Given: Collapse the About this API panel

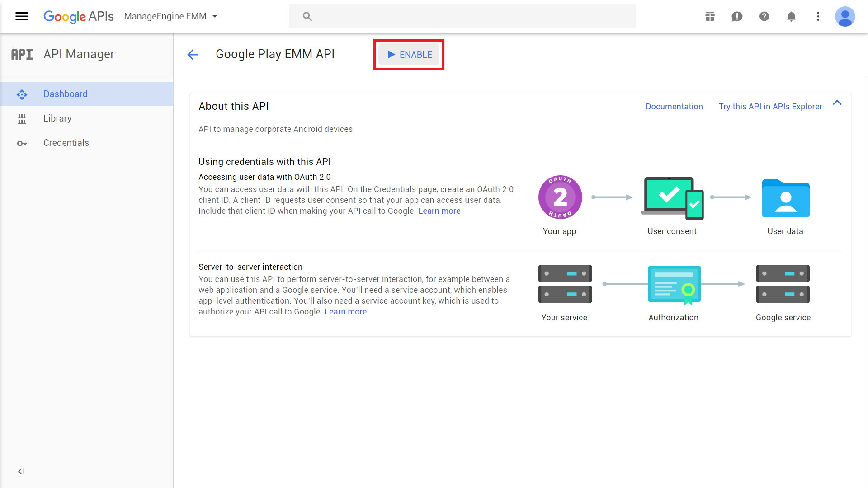Looking at the screenshot, I should 837,103.
